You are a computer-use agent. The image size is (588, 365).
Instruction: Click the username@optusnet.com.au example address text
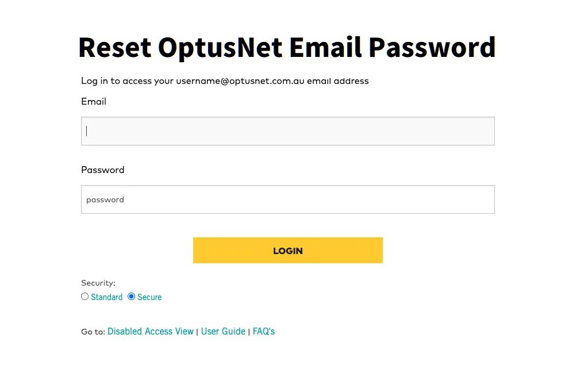pos(240,81)
